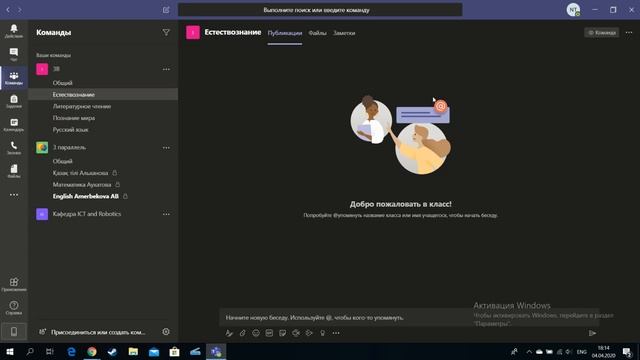This screenshot has width=640, height=360.
Task: Click the Praise badge icon
Action: [322, 333]
